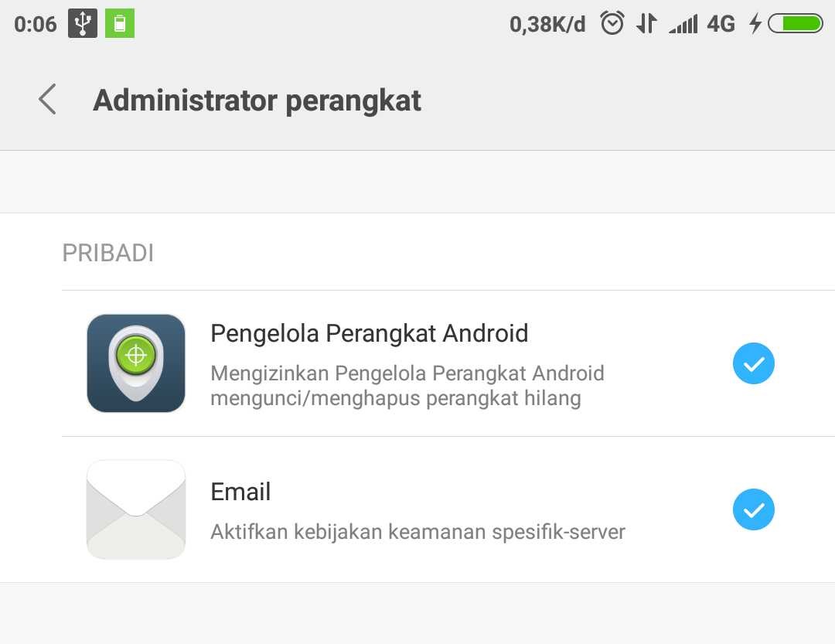Image resolution: width=835 pixels, height=644 pixels.
Task: Open the Pengelola Perangkat Android app icon
Action: coord(136,363)
